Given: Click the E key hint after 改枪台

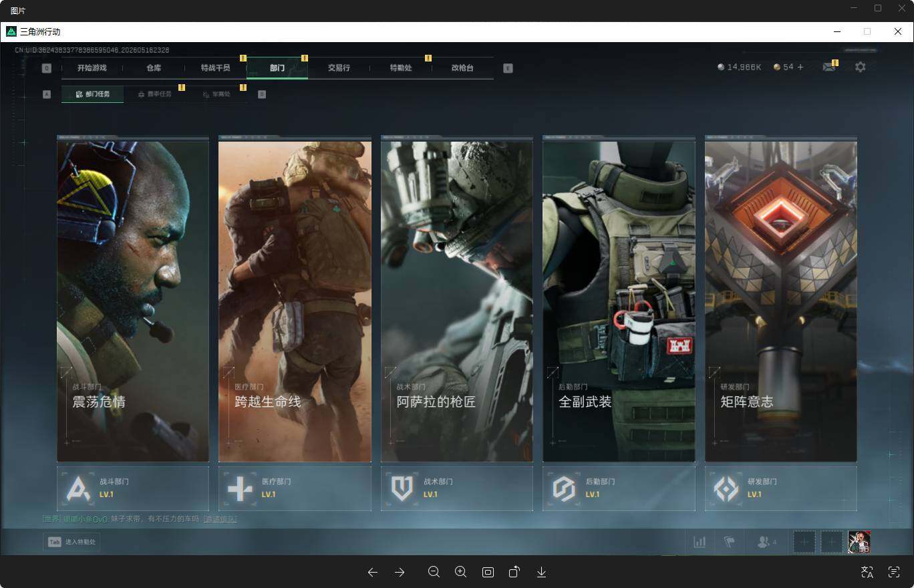Looking at the screenshot, I should [508, 68].
